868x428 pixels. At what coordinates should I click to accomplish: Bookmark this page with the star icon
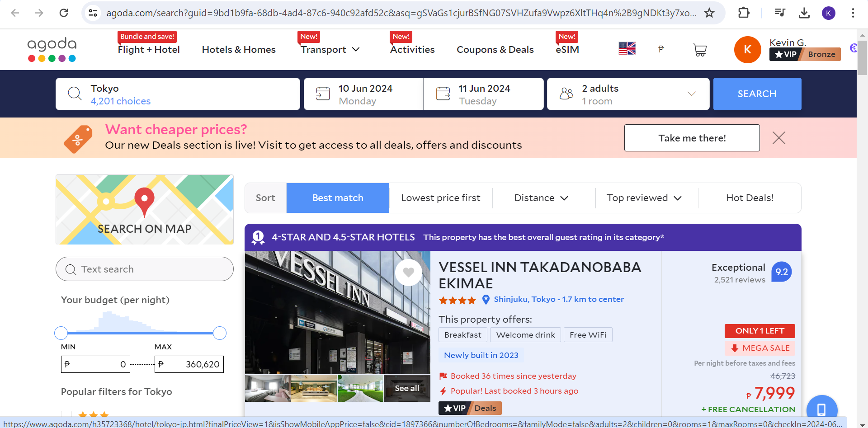coord(709,13)
